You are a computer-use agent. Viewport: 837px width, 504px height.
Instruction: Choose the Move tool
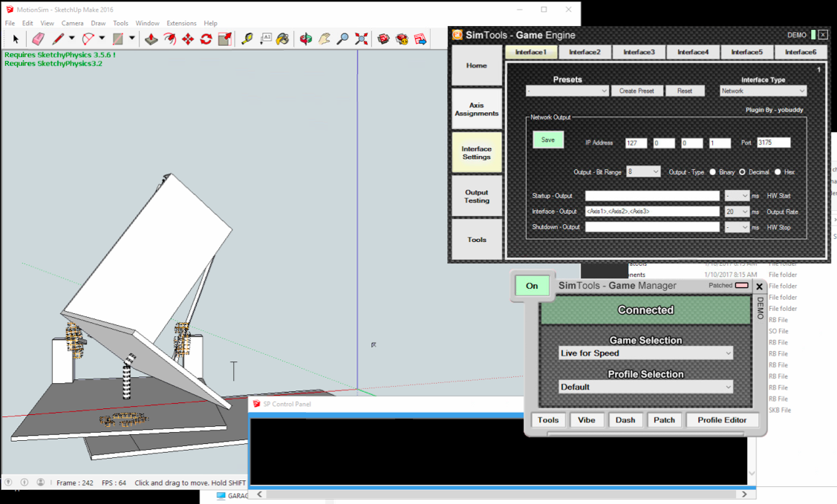click(188, 39)
